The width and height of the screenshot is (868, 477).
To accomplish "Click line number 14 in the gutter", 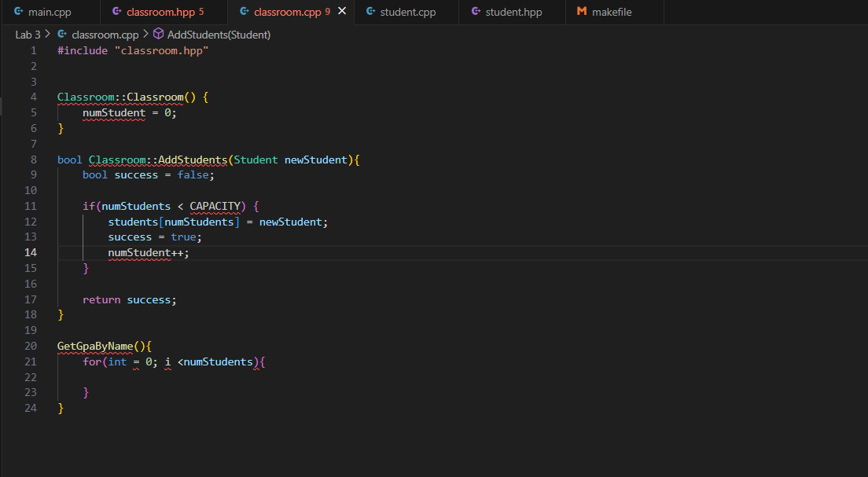I will (x=31, y=252).
